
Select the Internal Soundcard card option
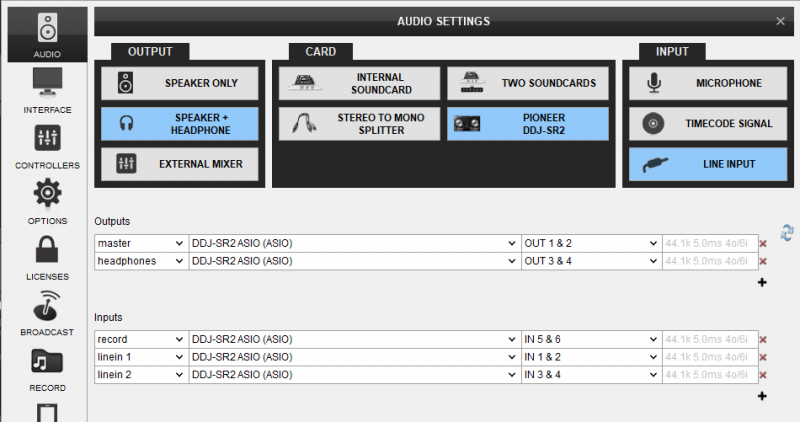(x=359, y=83)
